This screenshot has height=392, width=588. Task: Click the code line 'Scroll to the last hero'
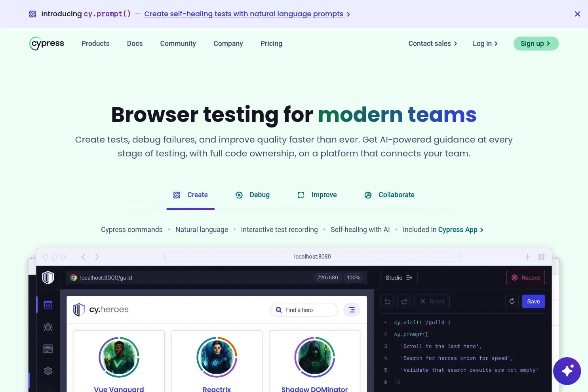point(441,346)
